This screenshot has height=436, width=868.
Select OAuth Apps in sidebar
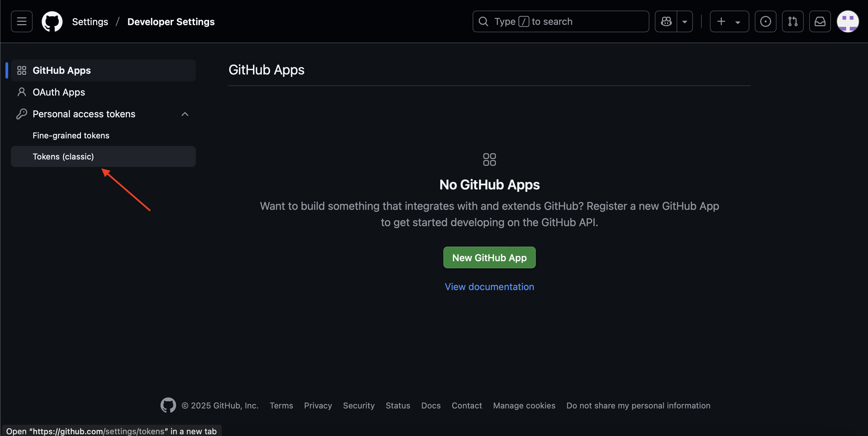click(103, 92)
